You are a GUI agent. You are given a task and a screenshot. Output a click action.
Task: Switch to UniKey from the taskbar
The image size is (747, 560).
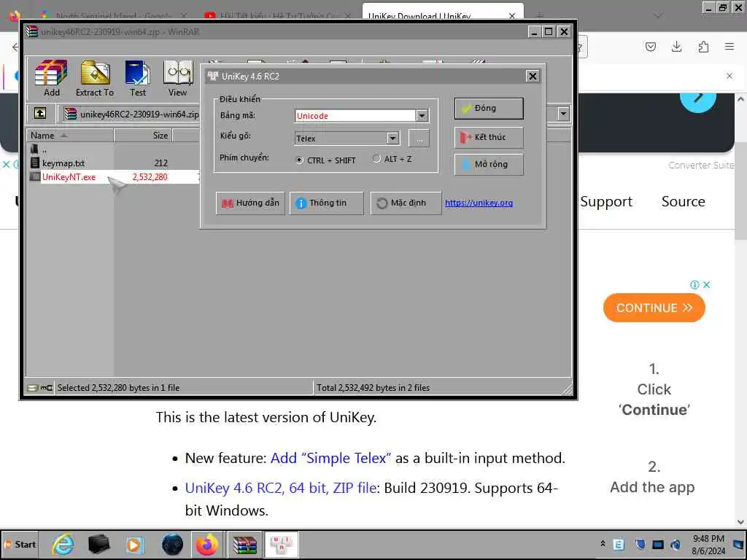(281, 545)
